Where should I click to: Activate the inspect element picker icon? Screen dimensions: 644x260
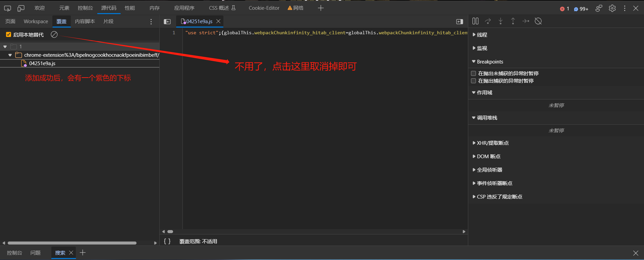pos(7,8)
